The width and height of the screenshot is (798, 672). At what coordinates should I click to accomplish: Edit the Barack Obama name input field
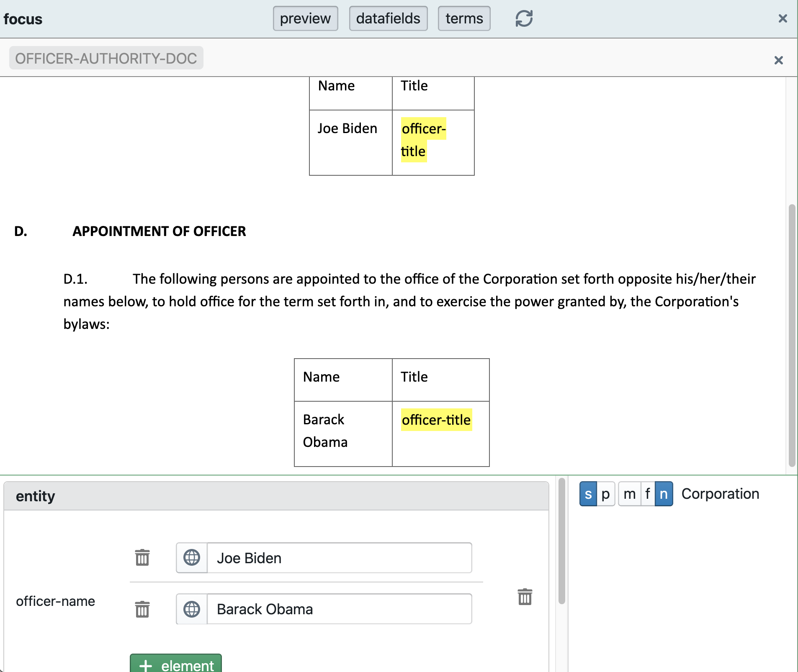[x=340, y=609]
